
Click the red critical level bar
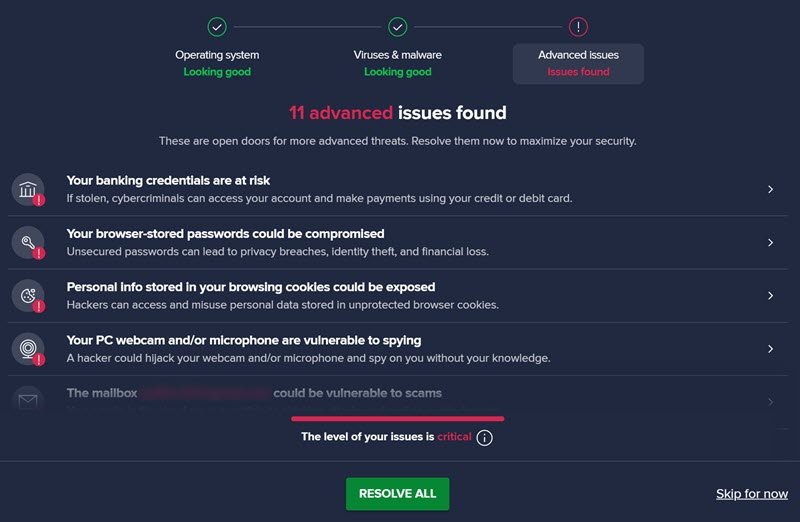397,419
